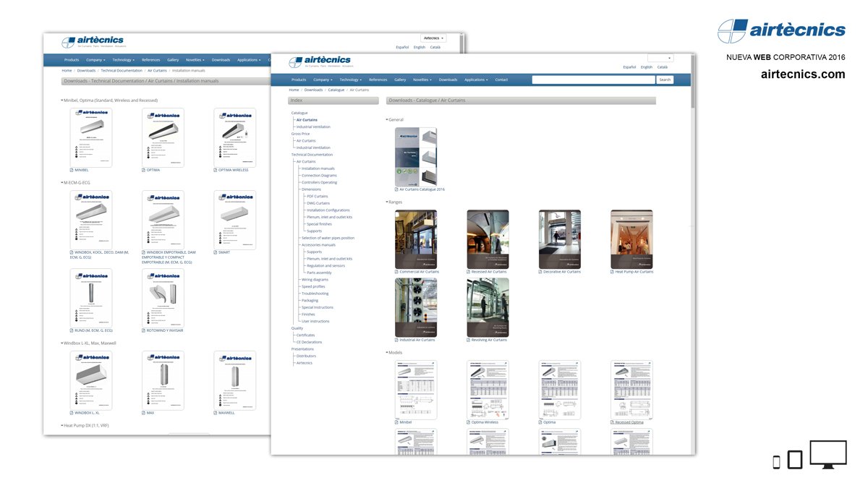Select Connection Diagrams in the Index tree

[319, 176]
